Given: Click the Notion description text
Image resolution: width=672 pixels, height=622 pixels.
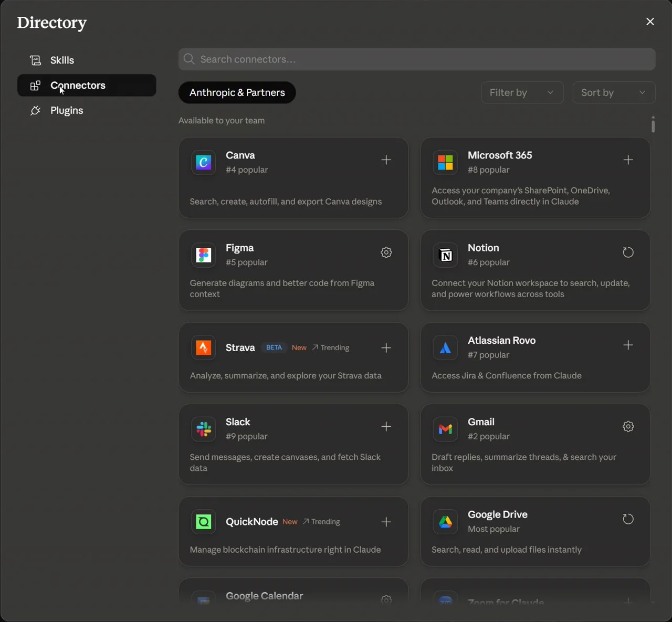Looking at the screenshot, I should 531,289.
